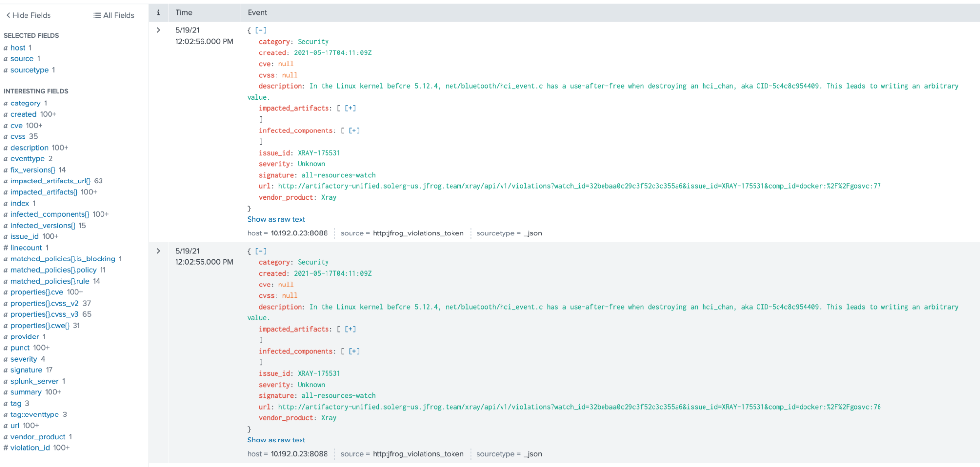Click the '#' numeric icon beside linecount
Viewport: 980px width, 467px height.
tap(5, 248)
